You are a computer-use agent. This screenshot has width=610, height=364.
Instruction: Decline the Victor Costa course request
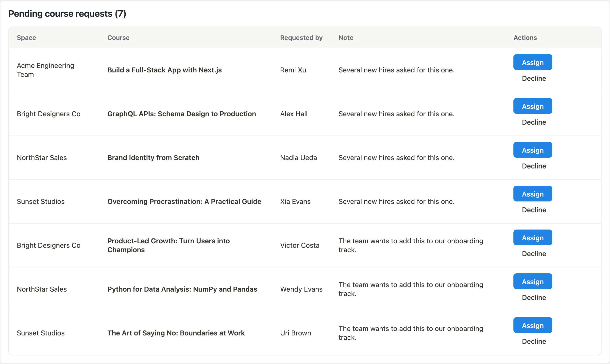[x=534, y=254]
